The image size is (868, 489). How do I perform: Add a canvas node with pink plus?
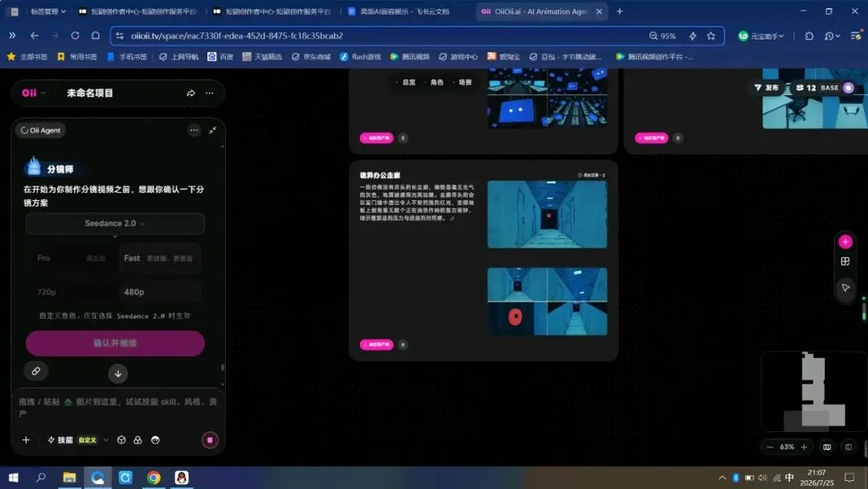click(845, 241)
